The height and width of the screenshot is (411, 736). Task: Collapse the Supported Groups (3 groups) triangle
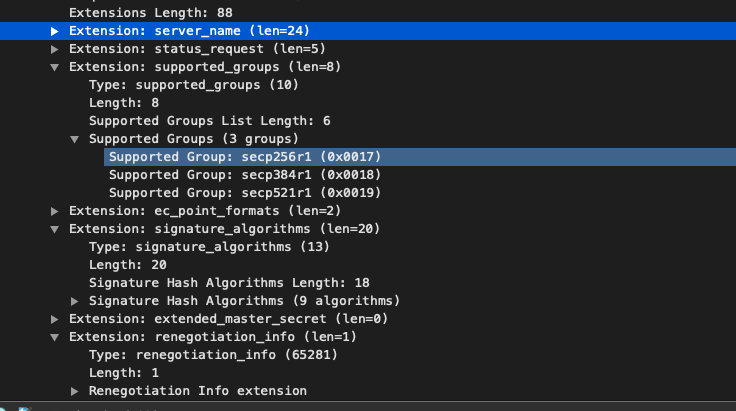point(74,139)
